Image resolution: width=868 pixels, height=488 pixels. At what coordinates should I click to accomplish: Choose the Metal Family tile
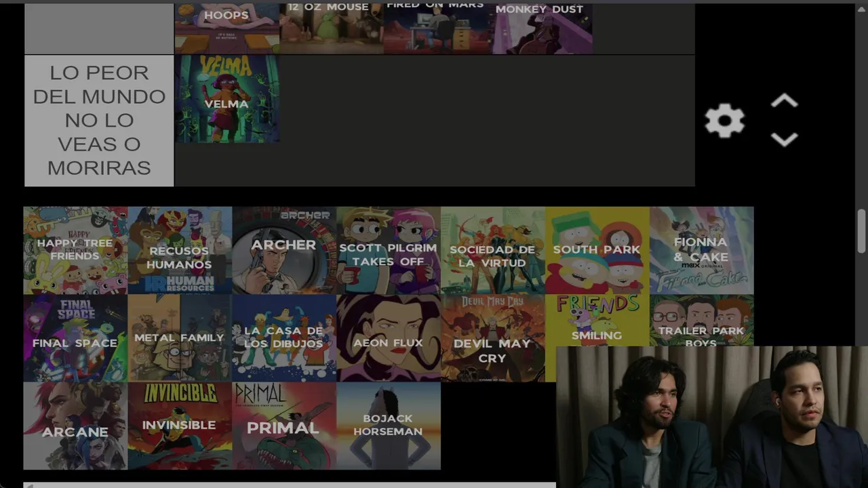pos(180,338)
